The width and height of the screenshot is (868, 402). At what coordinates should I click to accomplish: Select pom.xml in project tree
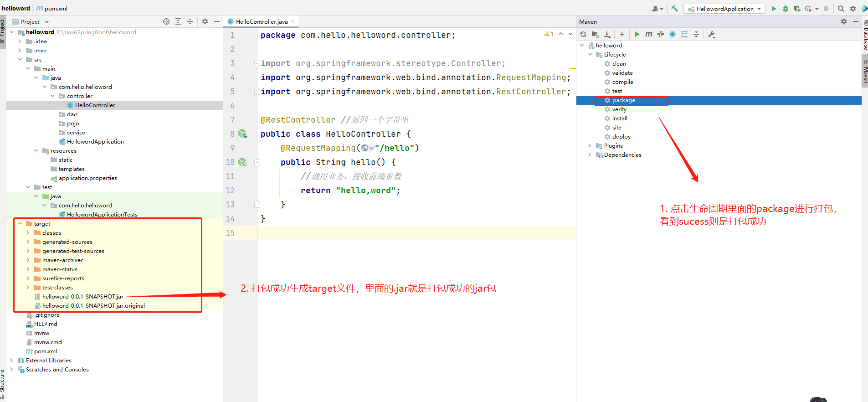45,351
